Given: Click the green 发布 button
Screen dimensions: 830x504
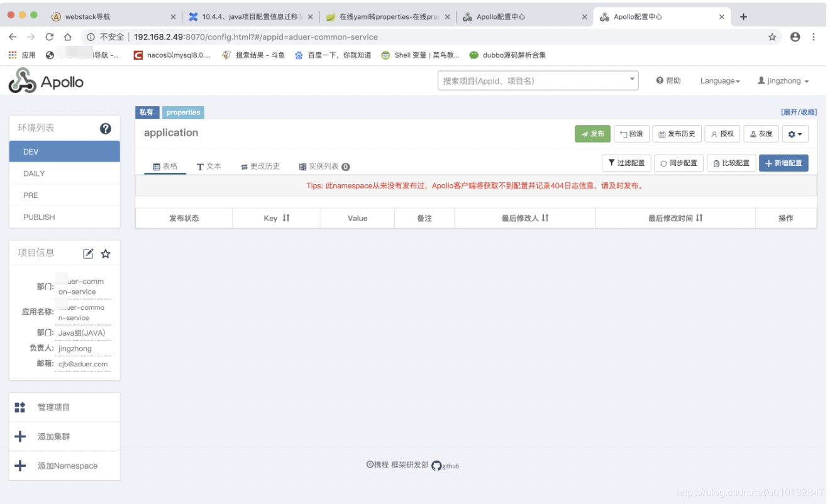Looking at the screenshot, I should pyautogui.click(x=592, y=133).
